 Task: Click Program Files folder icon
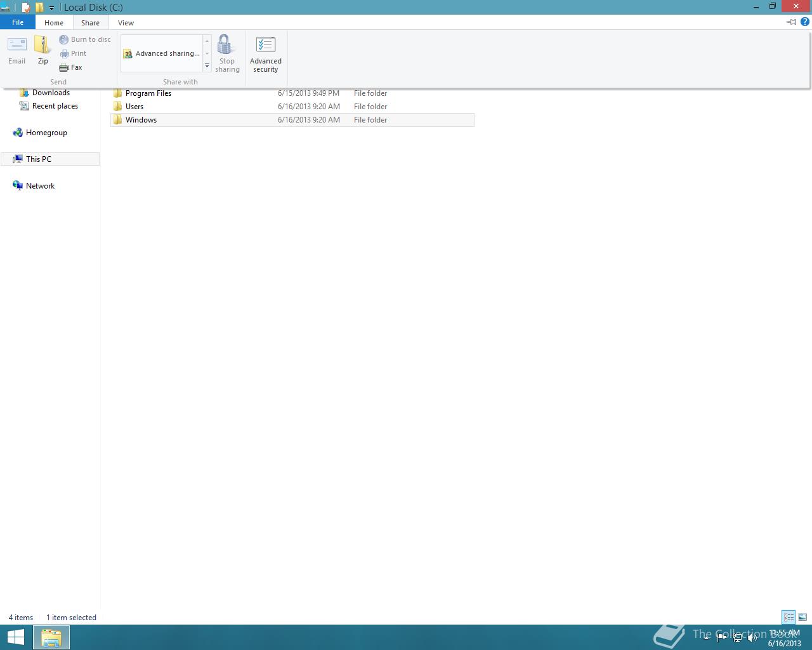(117, 93)
